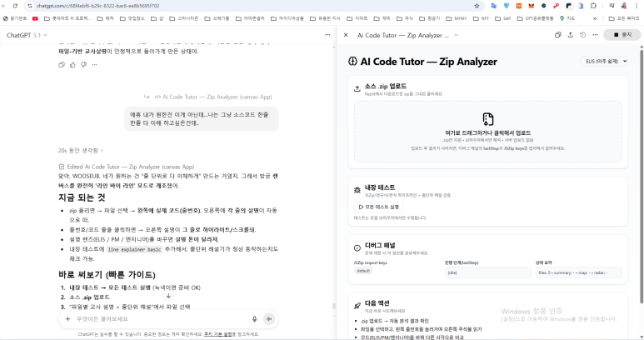Stop the running app with 중지 button
644x340 pixels.
coord(622,35)
